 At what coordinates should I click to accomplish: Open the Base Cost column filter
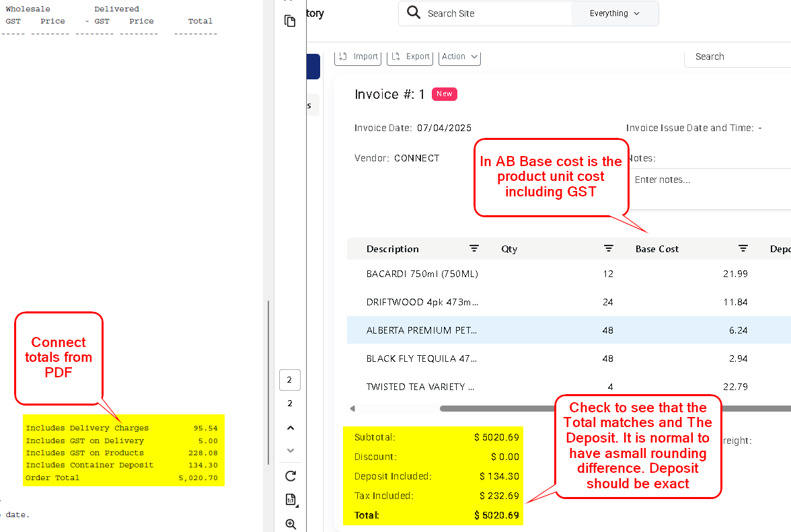(x=743, y=249)
